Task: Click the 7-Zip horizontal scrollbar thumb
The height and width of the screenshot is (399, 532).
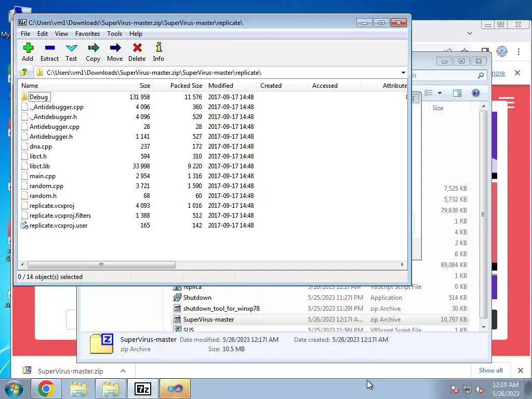Action: coord(101,264)
